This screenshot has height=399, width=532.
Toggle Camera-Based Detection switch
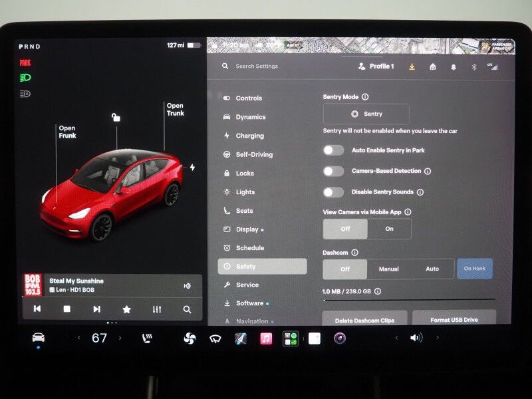point(334,172)
